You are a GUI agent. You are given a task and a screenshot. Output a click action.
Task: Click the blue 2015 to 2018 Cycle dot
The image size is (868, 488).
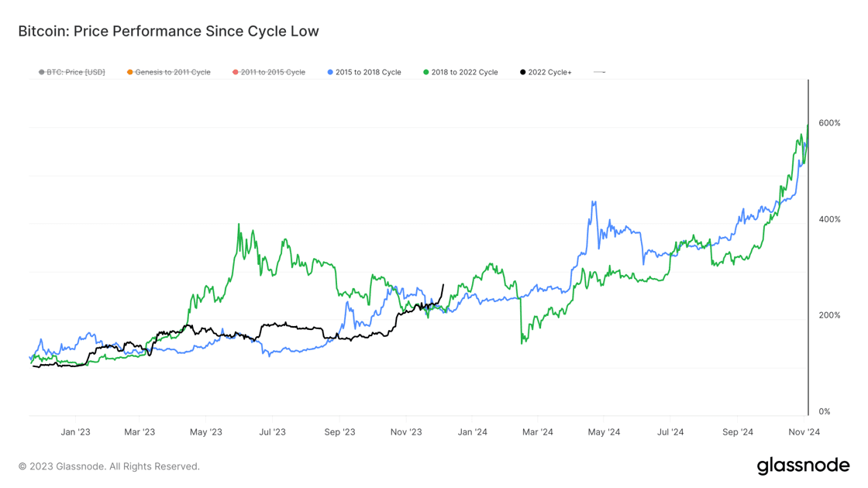[330, 72]
